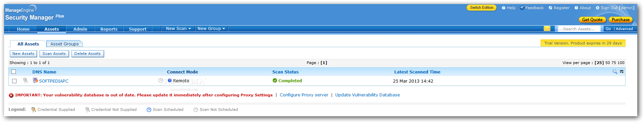Image resolution: width=644 pixels, height=123 pixels.
Task: Sort by Latest Scanned Time column header
Action: (x=417, y=72)
